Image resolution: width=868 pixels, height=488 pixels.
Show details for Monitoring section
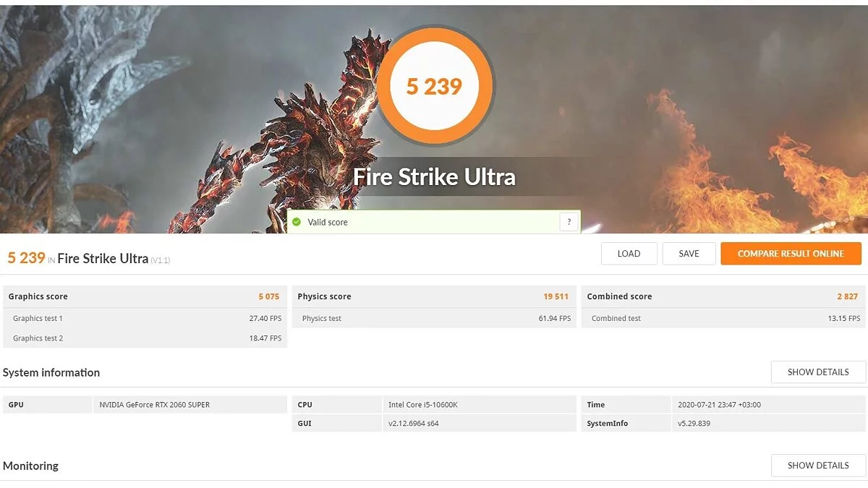click(x=818, y=466)
